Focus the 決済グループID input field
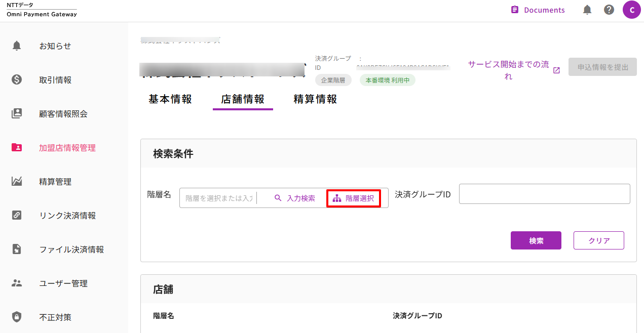The image size is (644, 333). pos(545,194)
